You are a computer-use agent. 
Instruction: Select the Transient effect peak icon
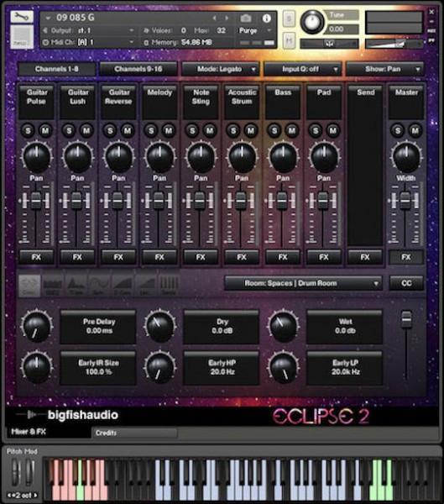pyautogui.click(x=76, y=285)
